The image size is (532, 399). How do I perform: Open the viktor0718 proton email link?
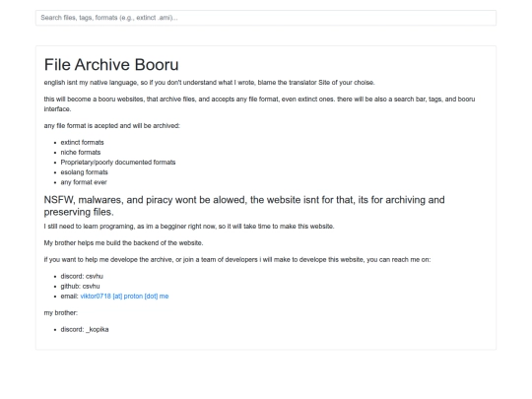(x=124, y=297)
